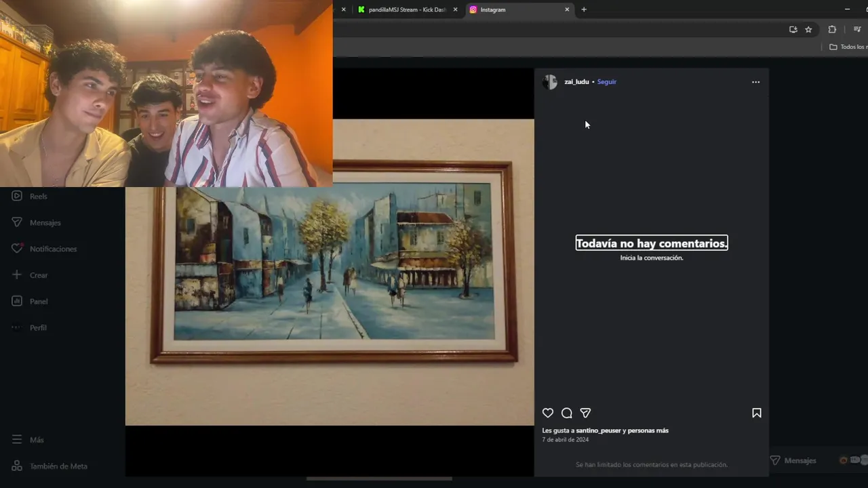Click 'Inicia la conversación.' text
The height and width of the screenshot is (488, 868).
[652, 258]
